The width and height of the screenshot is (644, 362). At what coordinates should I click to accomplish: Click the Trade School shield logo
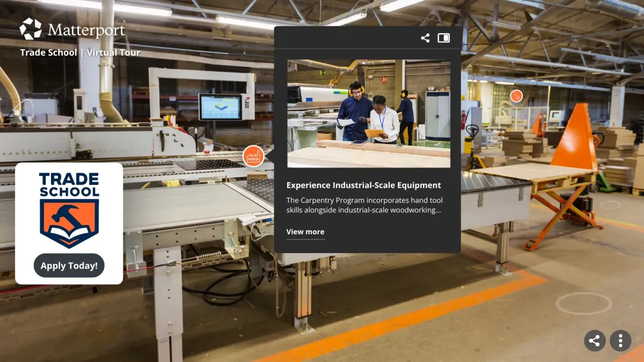pyautogui.click(x=69, y=210)
